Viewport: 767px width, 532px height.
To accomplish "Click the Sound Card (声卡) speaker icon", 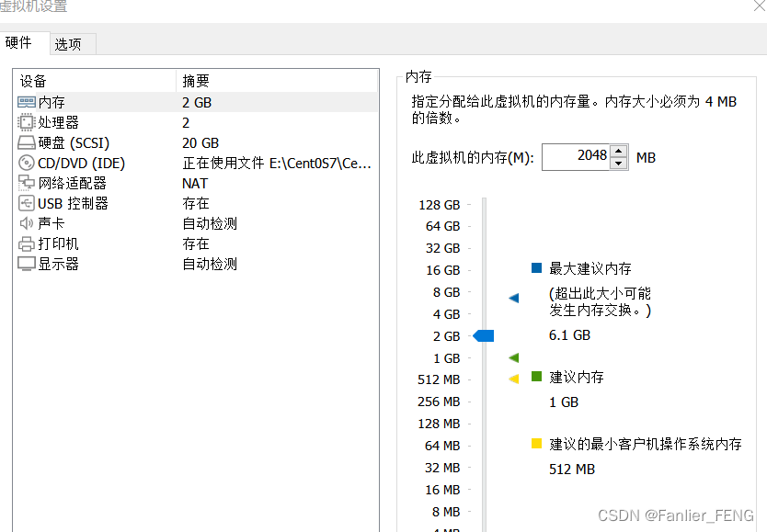I will click(x=28, y=223).
